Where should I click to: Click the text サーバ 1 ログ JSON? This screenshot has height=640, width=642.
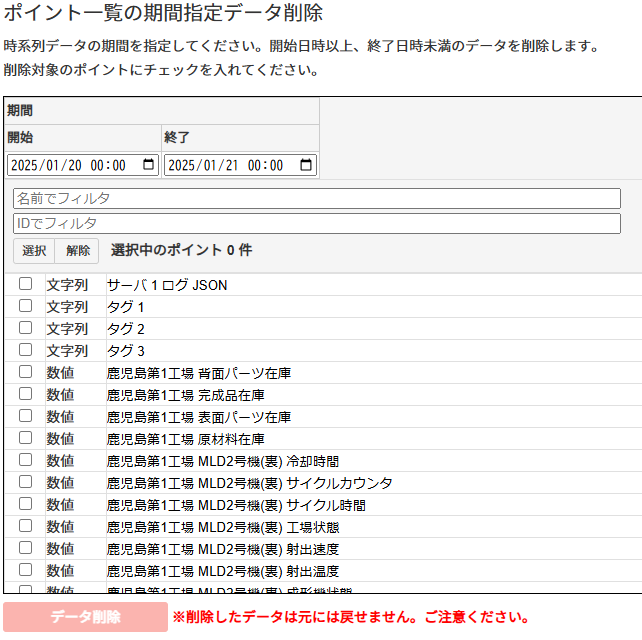(x=167, y=285)
